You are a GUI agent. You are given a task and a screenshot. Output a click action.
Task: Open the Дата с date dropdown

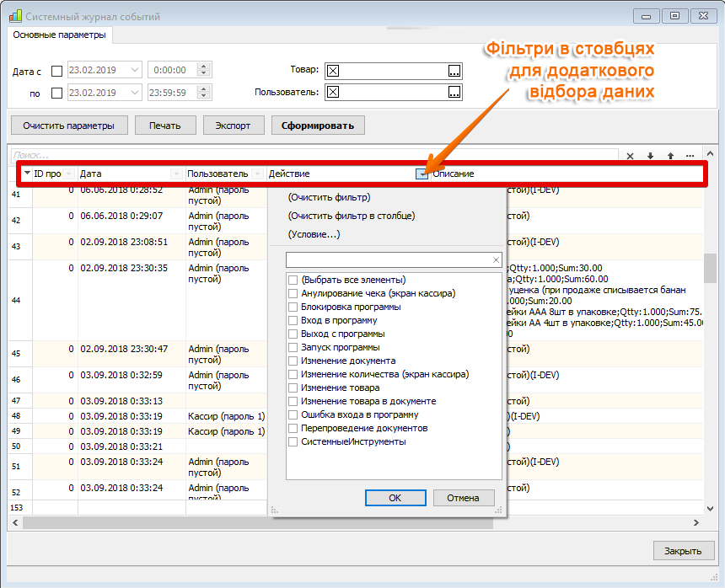(135, 70)
